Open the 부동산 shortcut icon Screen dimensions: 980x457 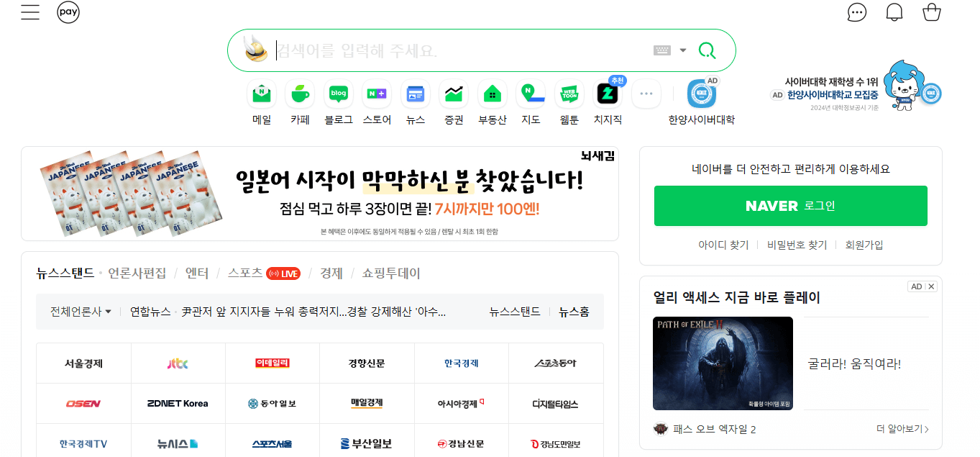pos(493,94)
